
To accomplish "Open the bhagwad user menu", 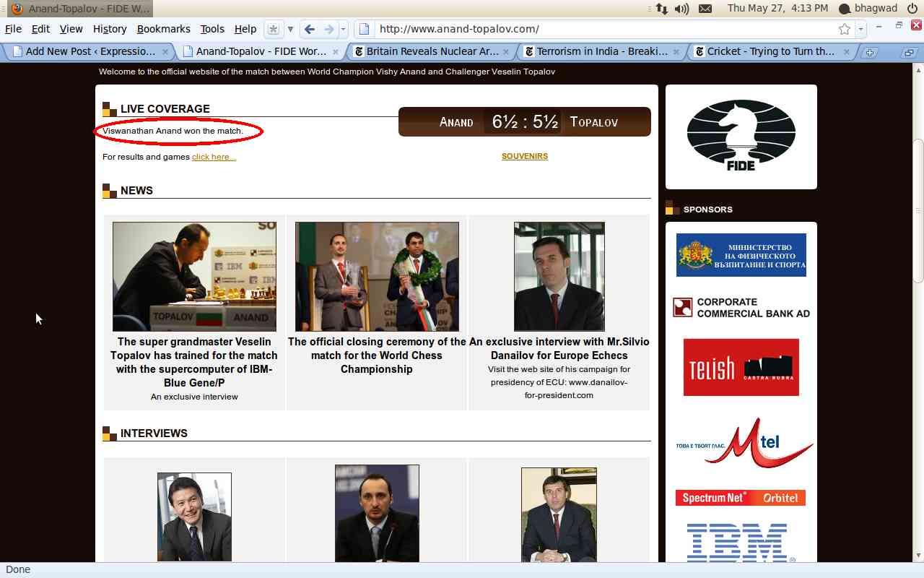I will point(868,9).
